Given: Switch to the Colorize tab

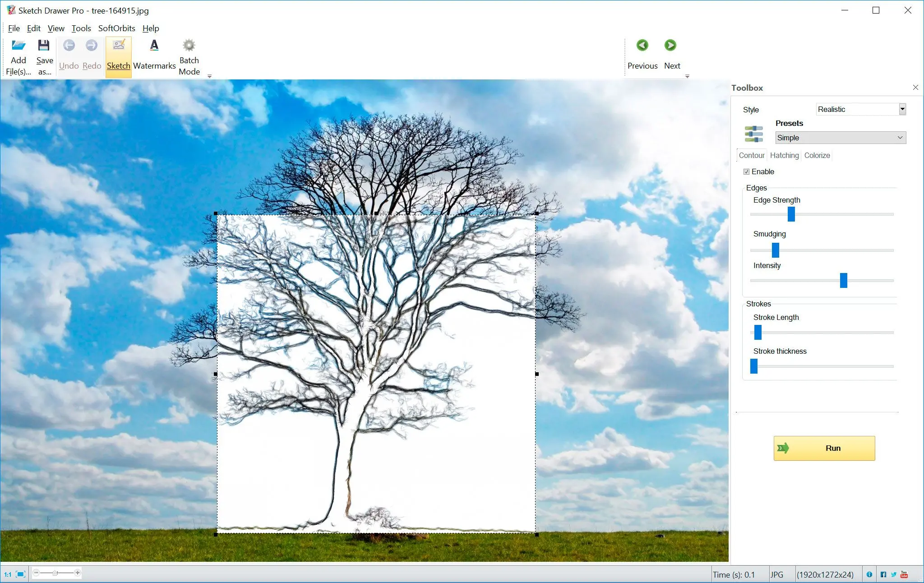Looking at the screenshot, I should [817, 155].
